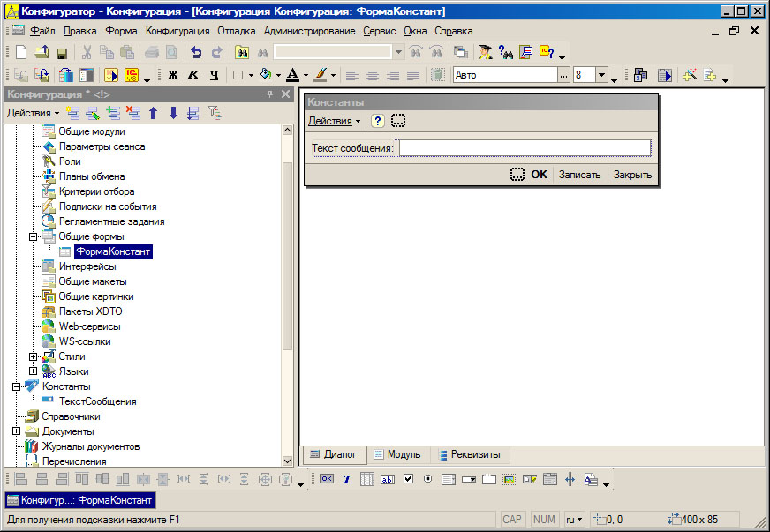770x532 pixels.
Task: Pick fill color with the paint bucket icon
Action: 266,75
